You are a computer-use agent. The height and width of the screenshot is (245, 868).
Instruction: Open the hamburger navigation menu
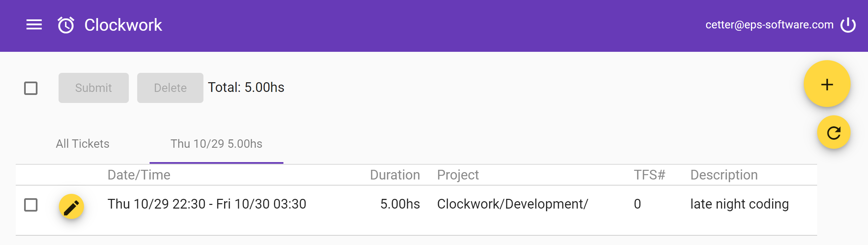(34, 25)
